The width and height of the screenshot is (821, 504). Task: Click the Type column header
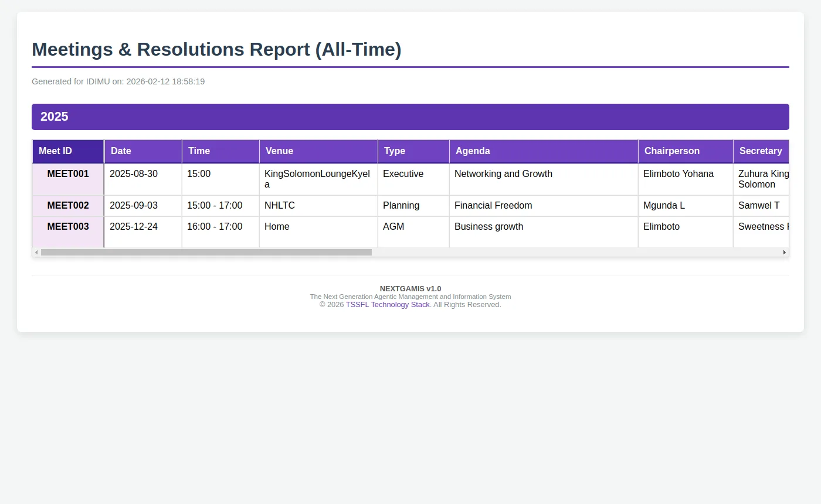tap(413, 151)
